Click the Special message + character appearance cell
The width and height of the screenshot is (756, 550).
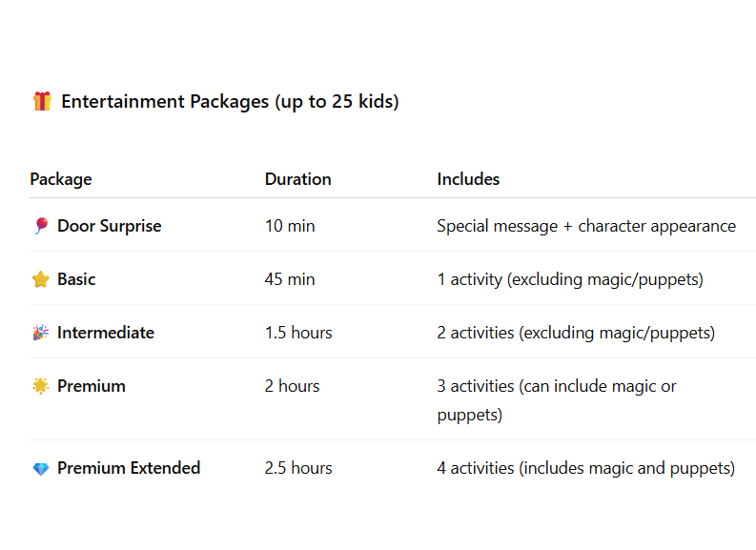[x=586, y=226]
